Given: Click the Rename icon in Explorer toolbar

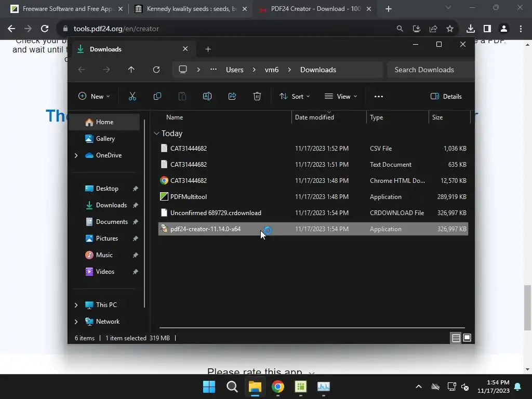Looking at the screenshot, I should [x=207, y=96].
